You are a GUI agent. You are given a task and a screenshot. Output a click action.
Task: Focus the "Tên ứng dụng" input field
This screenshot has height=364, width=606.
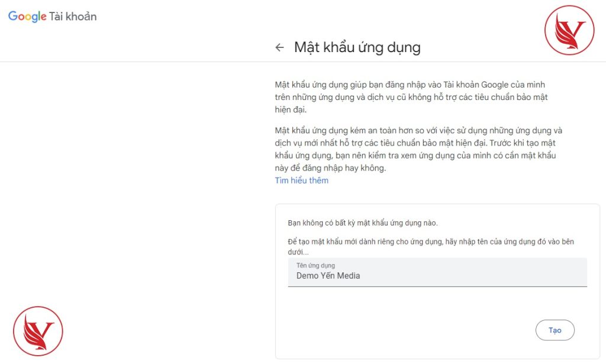(x=437, y=272)
